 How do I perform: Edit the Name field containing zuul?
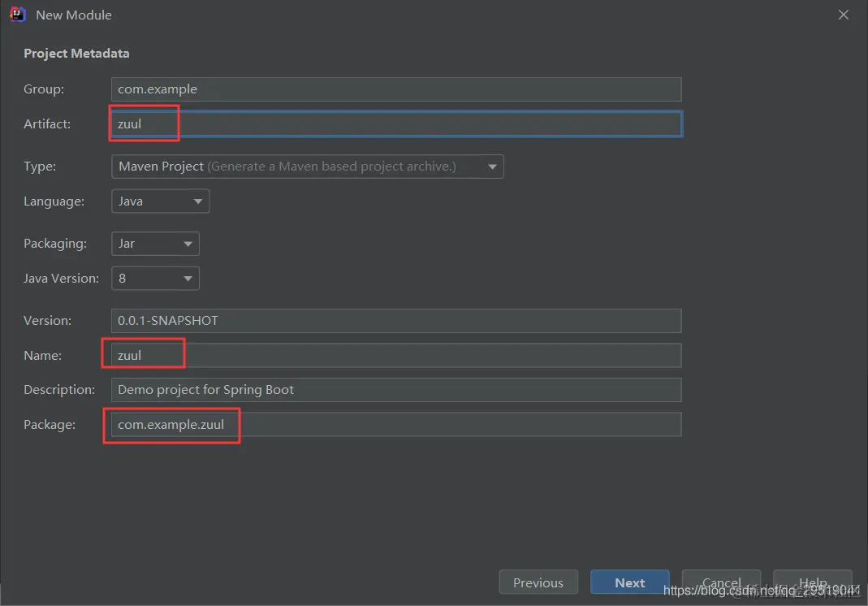tap(396, 356)
